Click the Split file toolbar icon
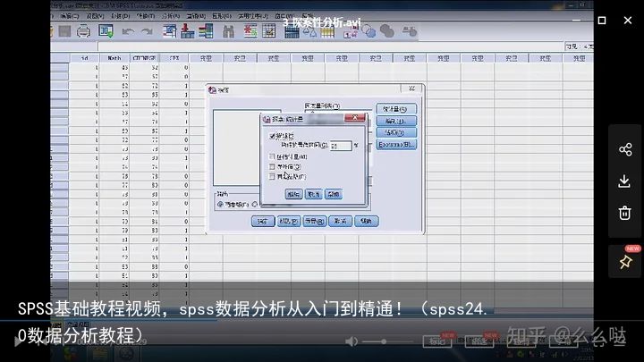 click(x=292, y=32)
